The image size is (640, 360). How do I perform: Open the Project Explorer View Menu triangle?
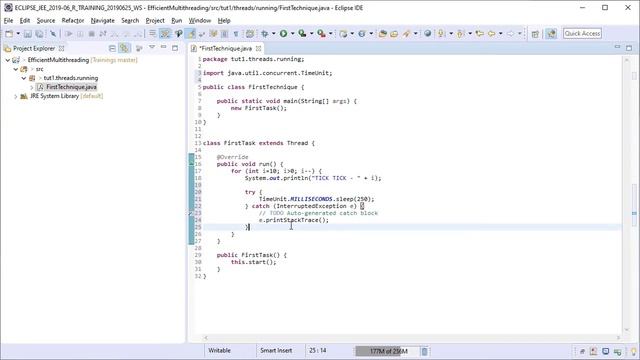152,48
